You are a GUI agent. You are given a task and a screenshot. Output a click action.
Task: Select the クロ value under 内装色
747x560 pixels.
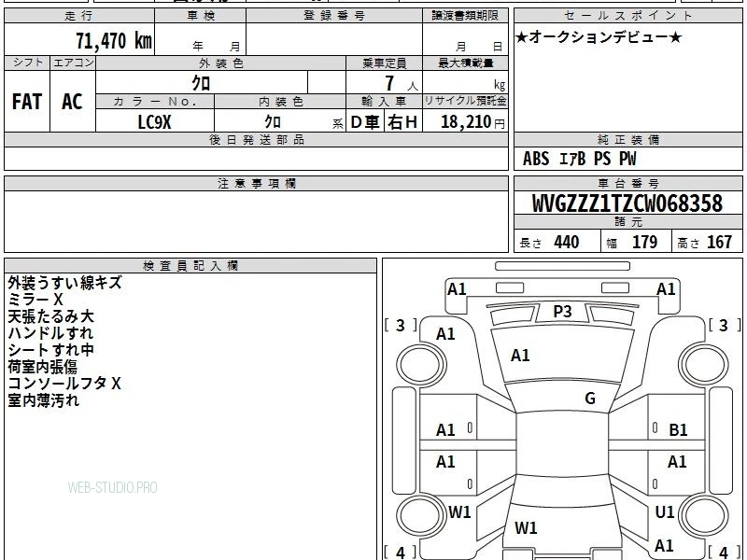click(x=273, y=122)
